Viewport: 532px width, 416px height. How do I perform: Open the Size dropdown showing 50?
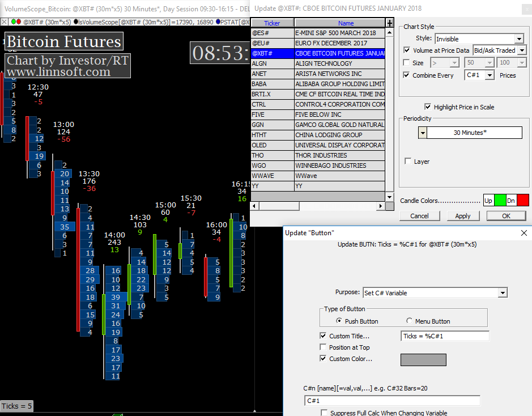[479, 63]
